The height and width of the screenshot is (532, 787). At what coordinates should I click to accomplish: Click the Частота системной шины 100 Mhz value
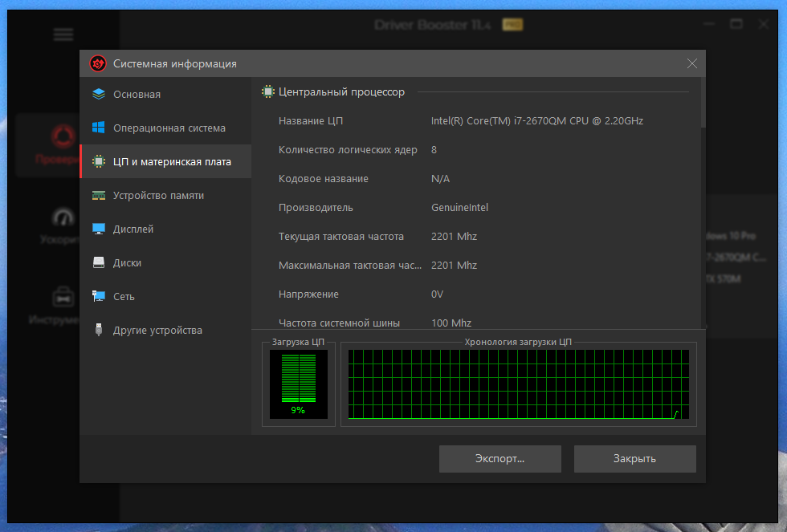(451, 323)
